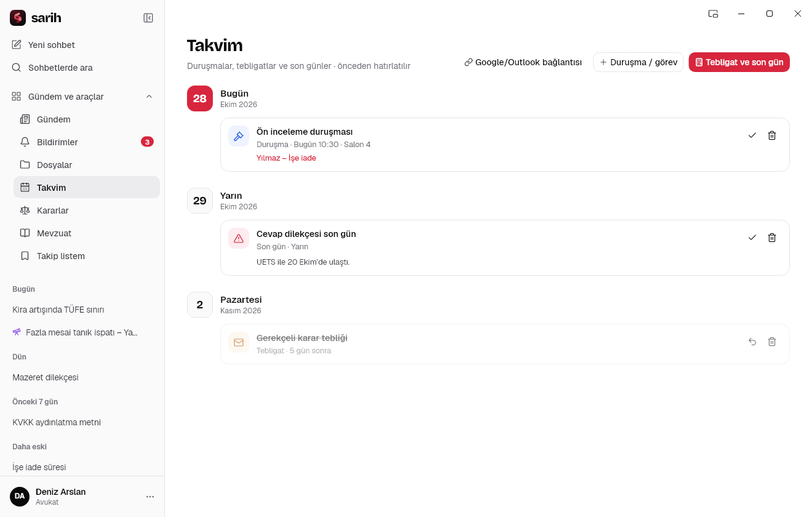Click the Tebligat ve son gün button

(739, 62)
